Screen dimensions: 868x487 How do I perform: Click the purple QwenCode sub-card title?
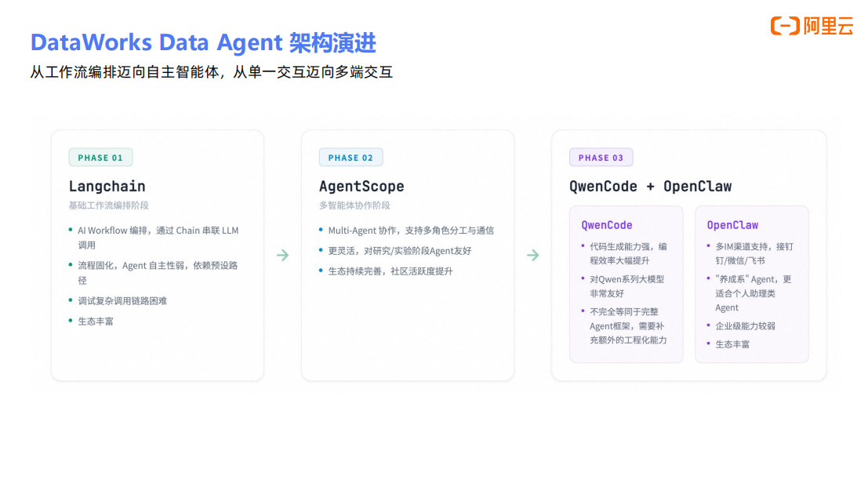[607, 225]
